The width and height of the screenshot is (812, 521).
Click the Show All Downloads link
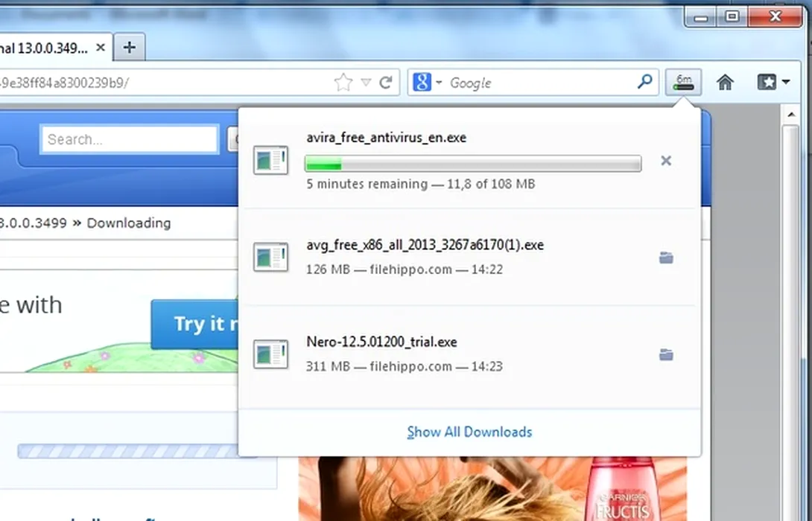pos(469,432)
